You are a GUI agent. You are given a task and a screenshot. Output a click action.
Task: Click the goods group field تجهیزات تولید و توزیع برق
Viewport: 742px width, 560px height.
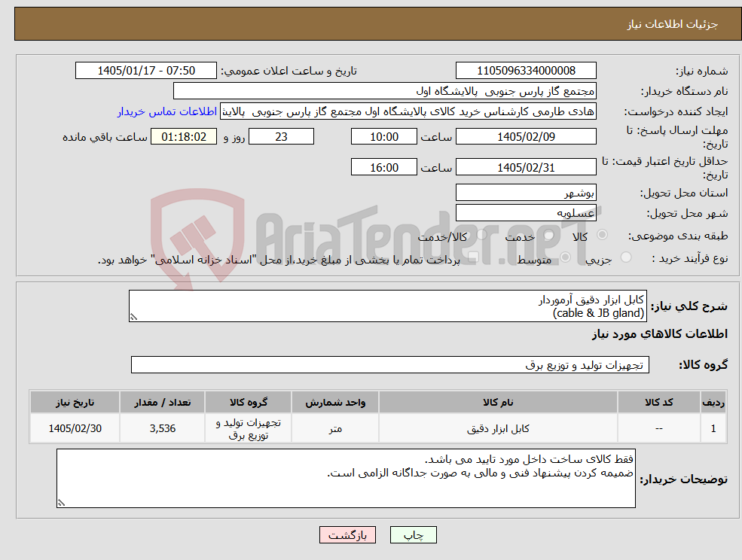390,364
